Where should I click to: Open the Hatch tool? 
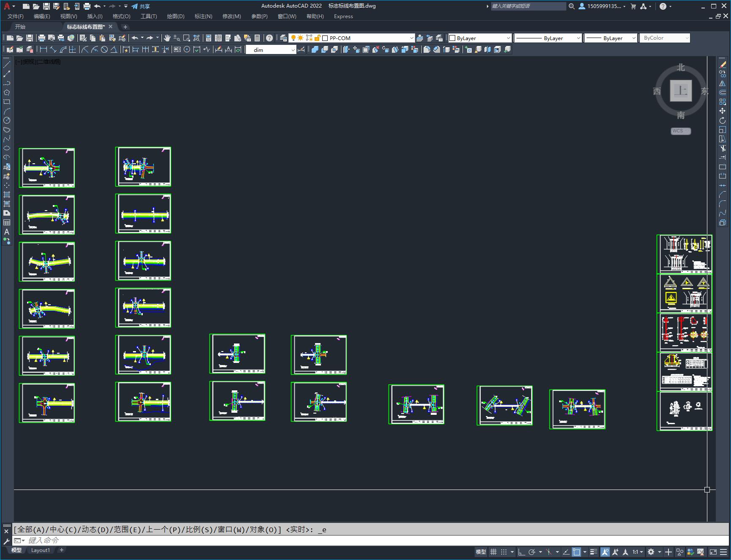(7, 195)
